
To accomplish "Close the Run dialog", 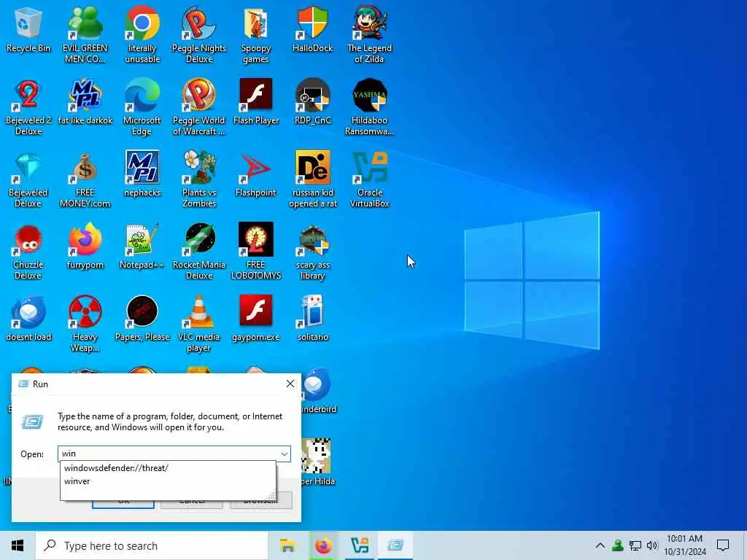I will [290, 384].
